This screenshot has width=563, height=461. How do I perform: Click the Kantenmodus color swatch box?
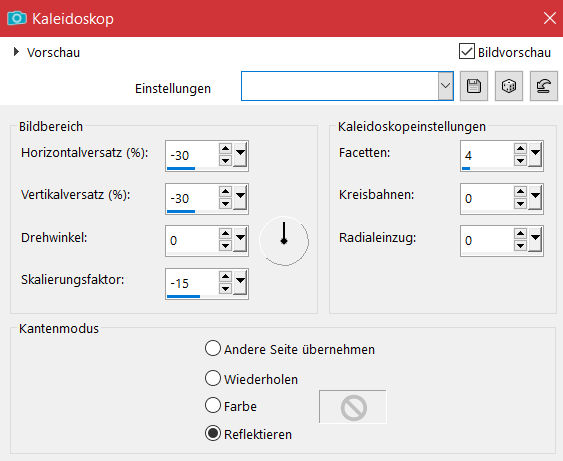coord(353,407)
